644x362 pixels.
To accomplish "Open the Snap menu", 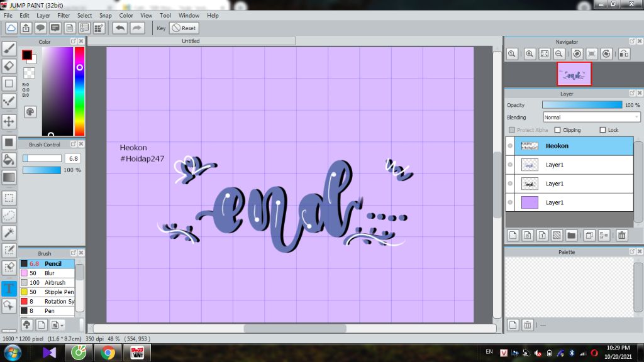I will pos(106,16).
